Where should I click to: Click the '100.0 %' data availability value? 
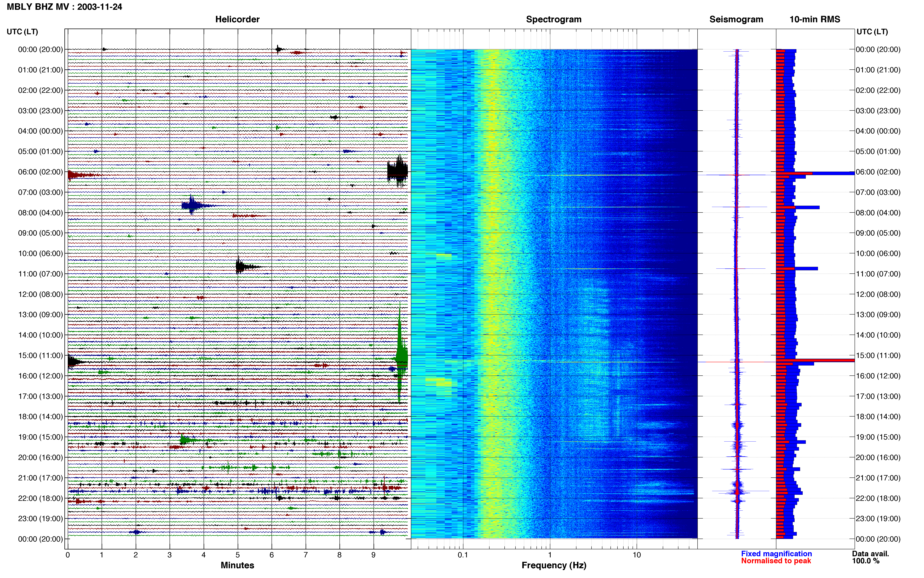point(865,561)
